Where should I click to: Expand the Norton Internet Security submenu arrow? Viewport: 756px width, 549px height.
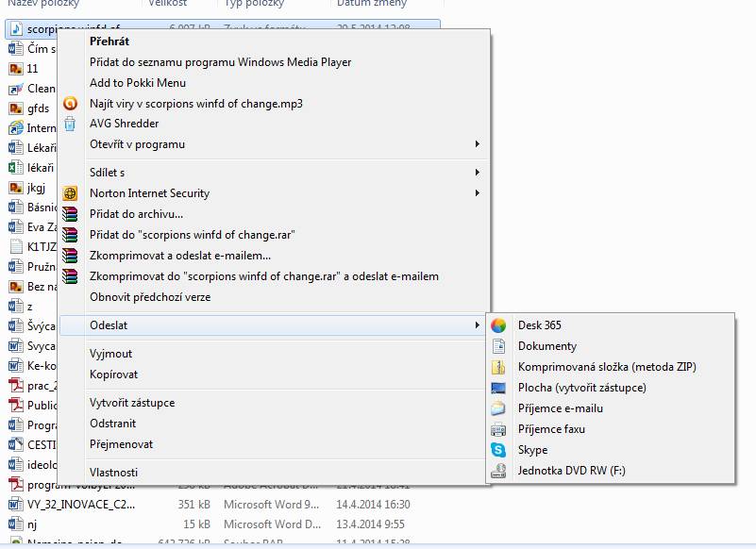click(x=478, y=192)
